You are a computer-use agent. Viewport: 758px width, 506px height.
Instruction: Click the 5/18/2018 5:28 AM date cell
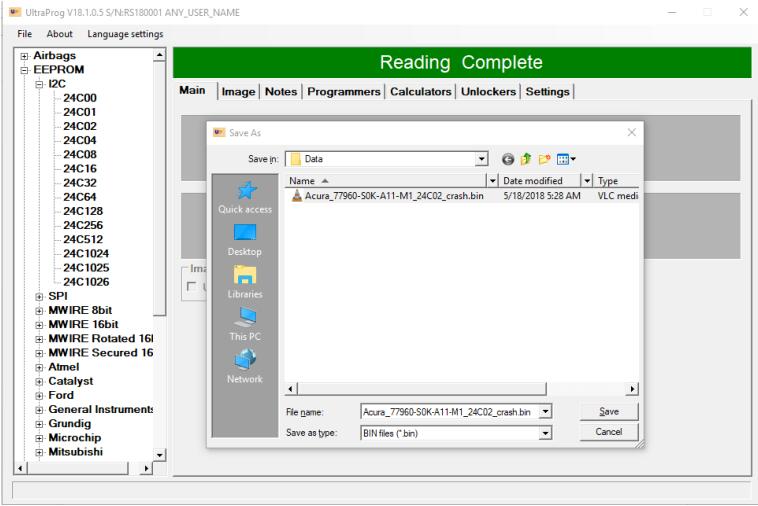(x=542, y=196)
